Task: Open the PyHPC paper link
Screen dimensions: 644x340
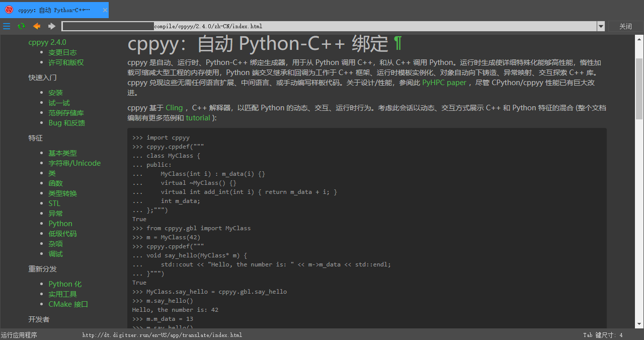Action: coord(444,83)
